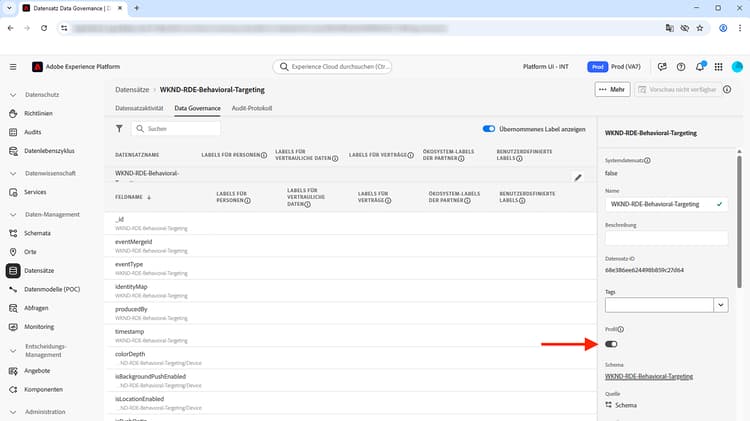750x421 pixels.
Task: Edit labels with the pencil icon
Action: [578, 177]
